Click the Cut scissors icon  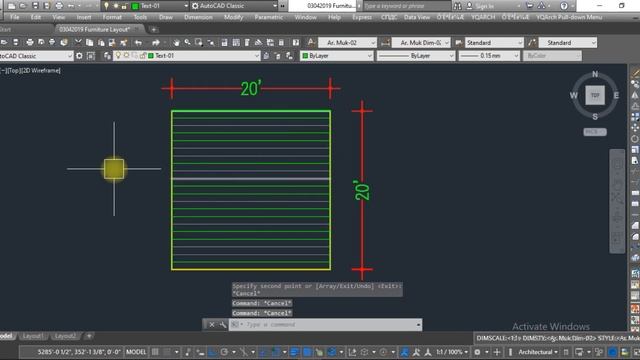pos(78,42)
